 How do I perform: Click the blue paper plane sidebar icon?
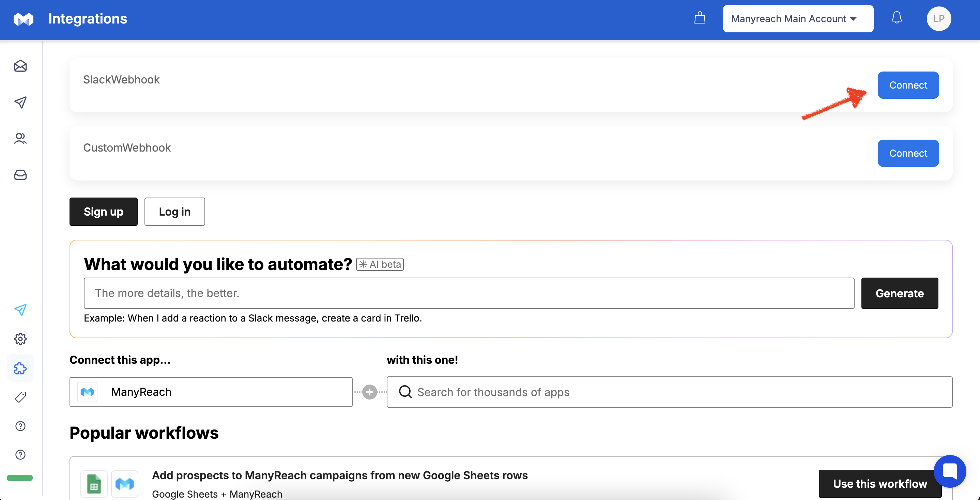coord(20,310)
